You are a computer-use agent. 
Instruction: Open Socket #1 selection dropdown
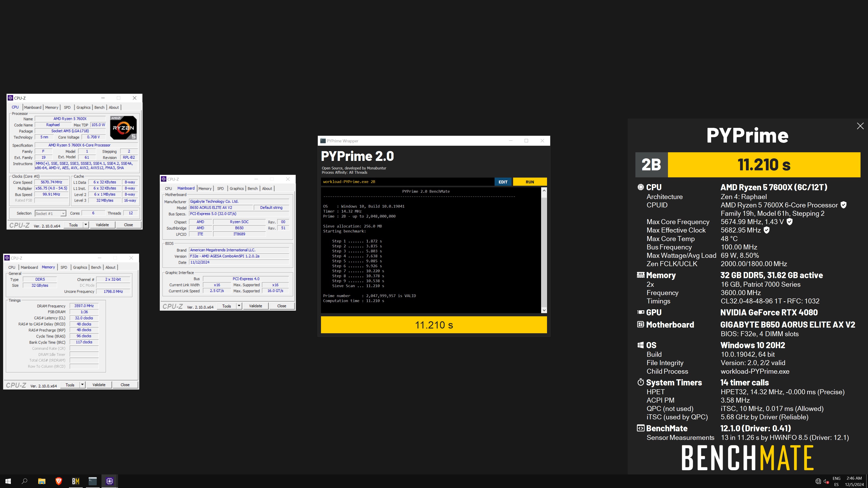(x=63, y=213)
